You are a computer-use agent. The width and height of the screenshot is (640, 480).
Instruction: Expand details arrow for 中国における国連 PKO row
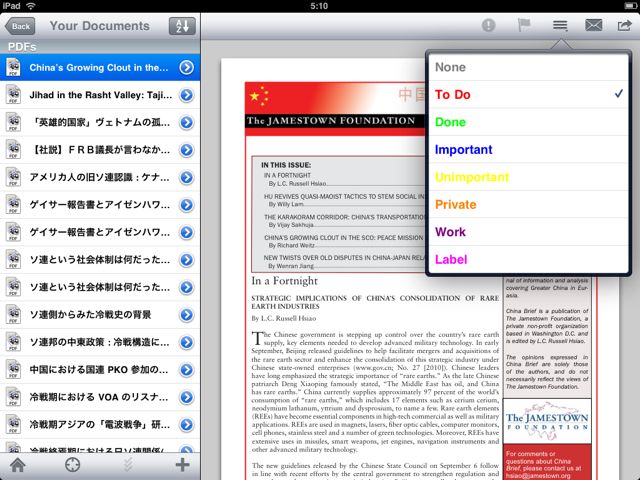tap(187, 370)
